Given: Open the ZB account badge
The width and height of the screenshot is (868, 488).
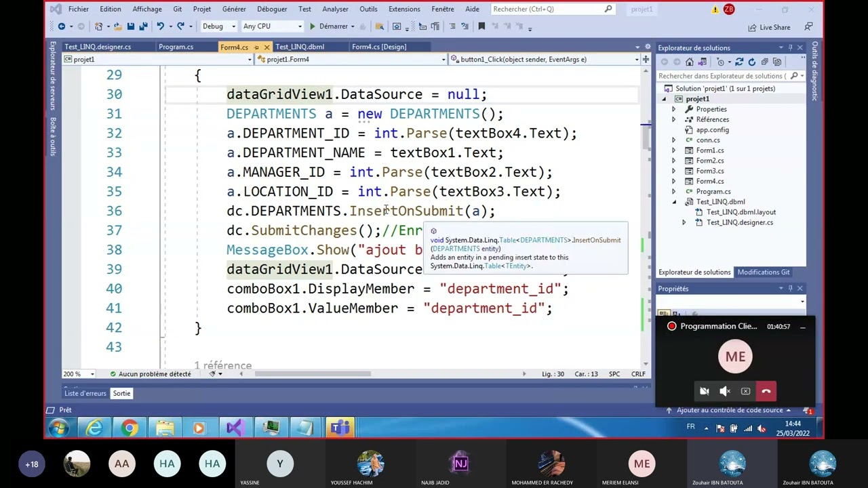Looking at the screenshot, I should tap(729, 9).
